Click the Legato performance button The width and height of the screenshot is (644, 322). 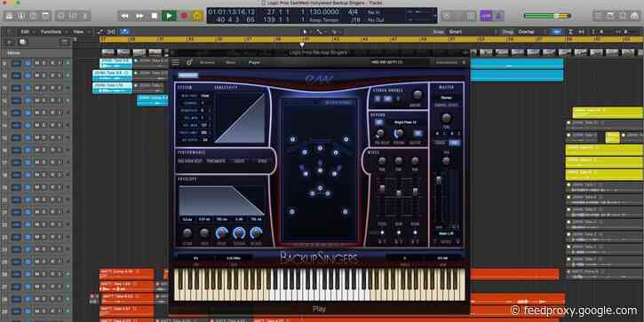pyautogui.click(x=239, y=161)
